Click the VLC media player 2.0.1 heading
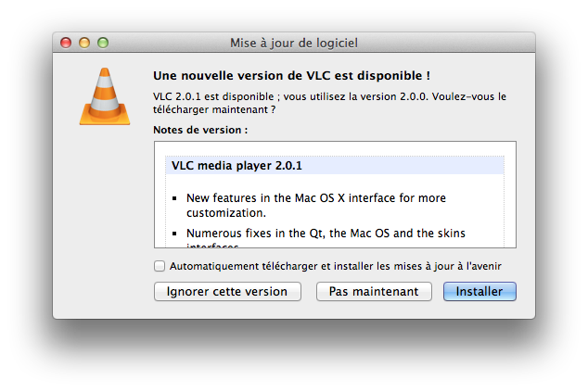Screen dimensions: 588x392 tap(236, 166)
